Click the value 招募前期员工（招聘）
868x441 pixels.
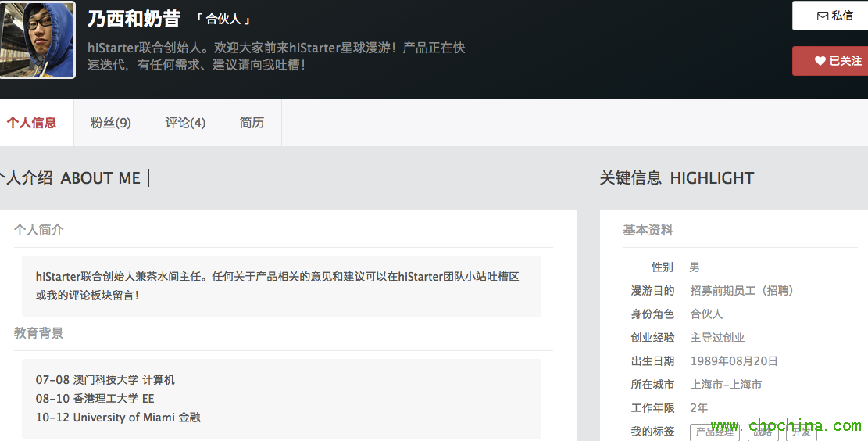coord(741,290)
